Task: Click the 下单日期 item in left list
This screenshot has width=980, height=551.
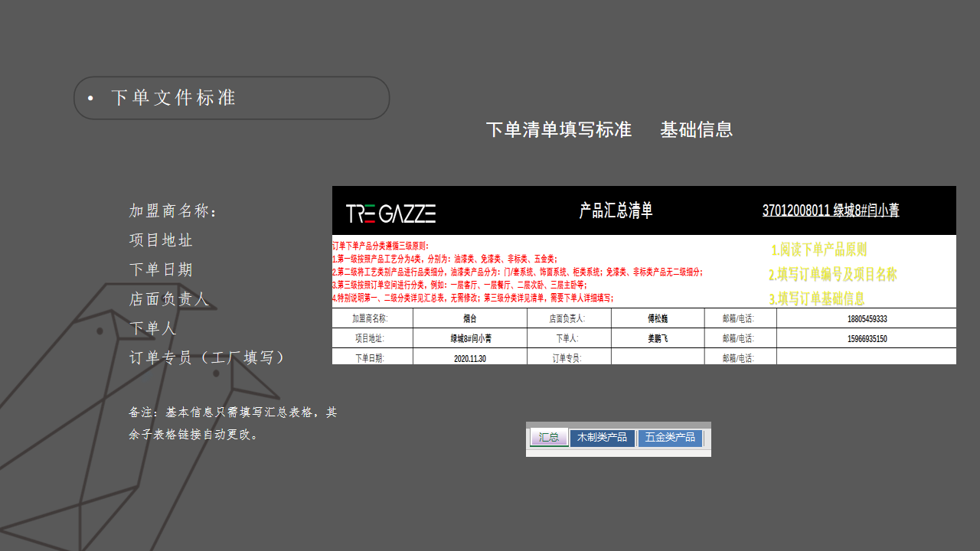Action: point(161,269)
